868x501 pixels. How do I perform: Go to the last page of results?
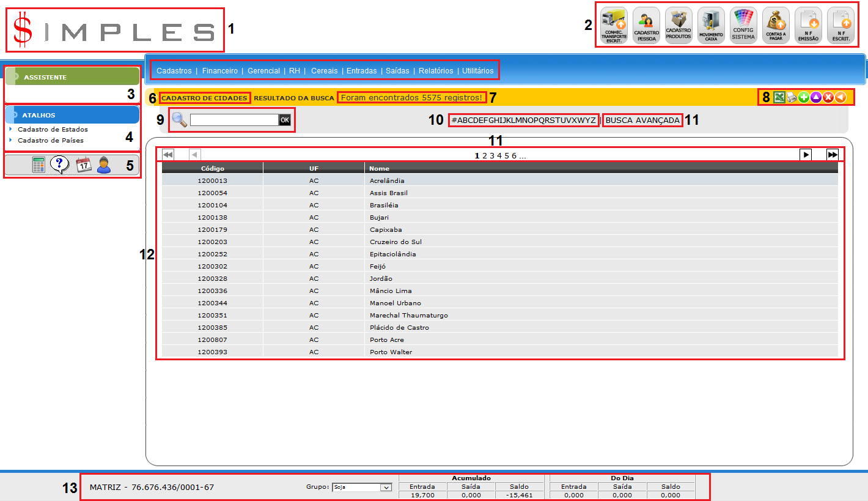point(832,155)
